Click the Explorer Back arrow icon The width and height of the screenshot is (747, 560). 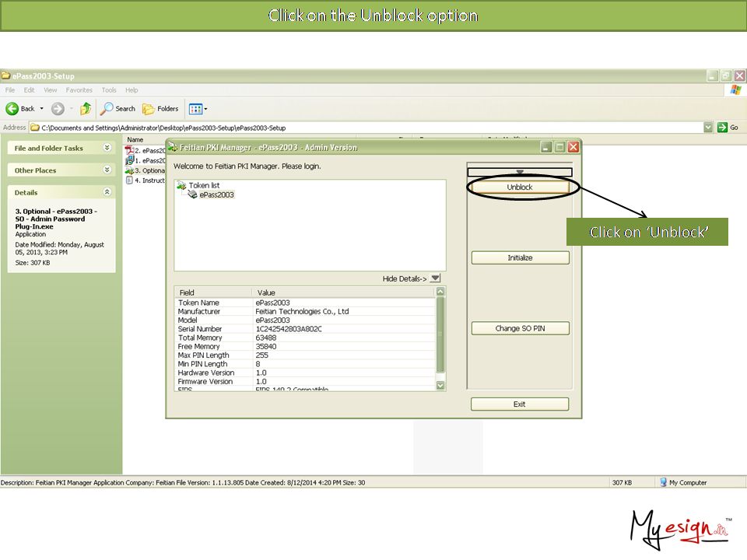(x=12, y=109)
